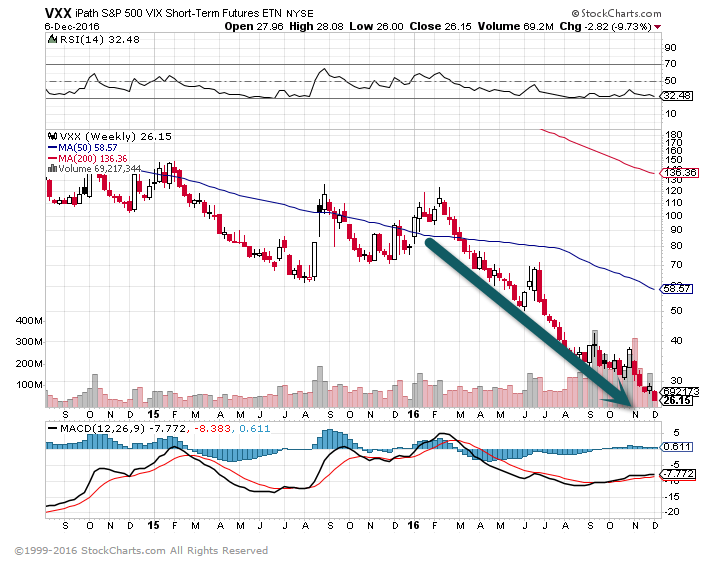Click the VXX ticker symbol in the title
This screenshot has height=569, width=728.
[x=58, y=13]
